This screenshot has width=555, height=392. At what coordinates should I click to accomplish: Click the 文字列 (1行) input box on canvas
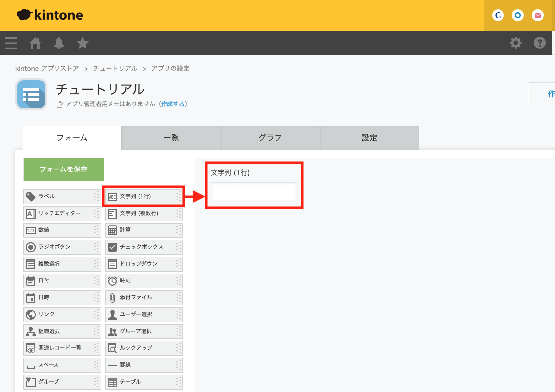coord(254,192)
